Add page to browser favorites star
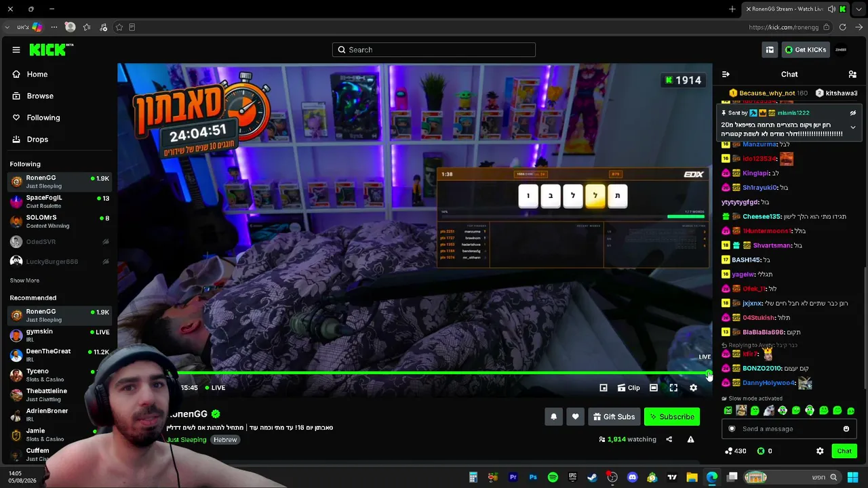 tap(119, 27)
